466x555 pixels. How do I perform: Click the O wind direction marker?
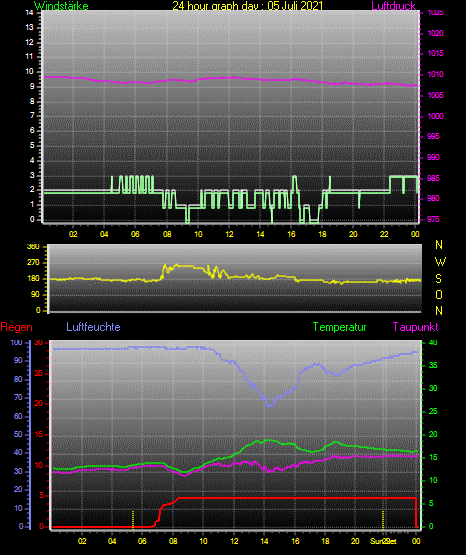(439, 295)
